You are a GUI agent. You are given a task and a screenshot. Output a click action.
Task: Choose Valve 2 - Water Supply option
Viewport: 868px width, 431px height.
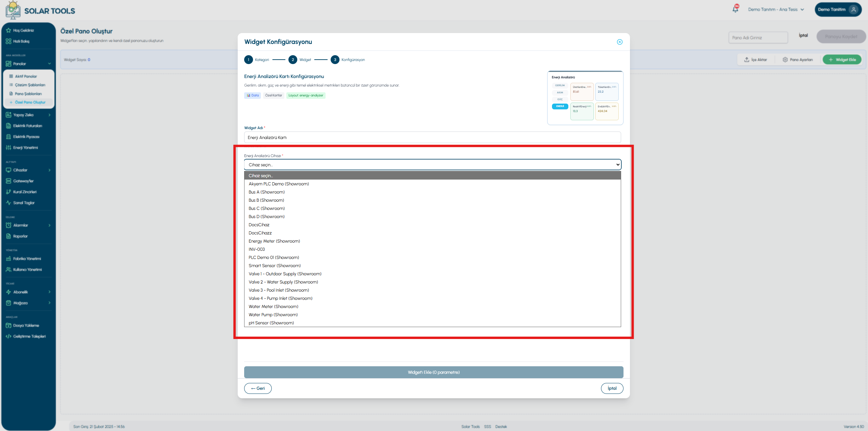tap(432, 282)
